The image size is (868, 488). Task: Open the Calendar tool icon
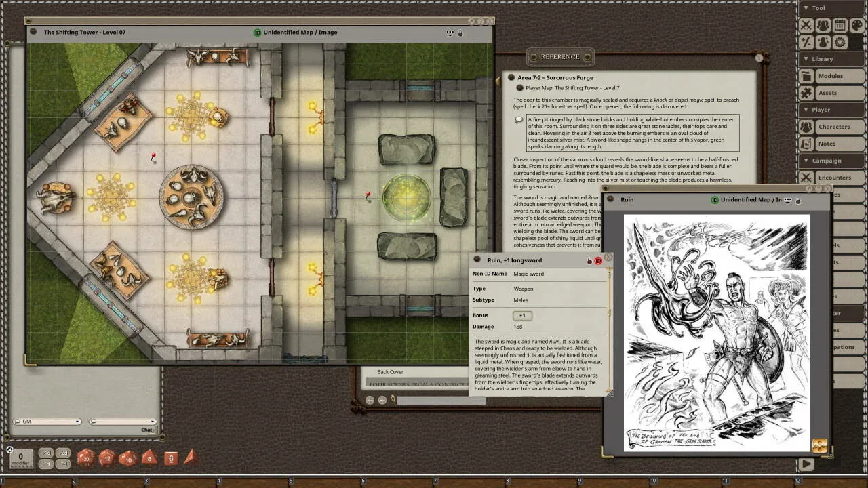[840, 26]
